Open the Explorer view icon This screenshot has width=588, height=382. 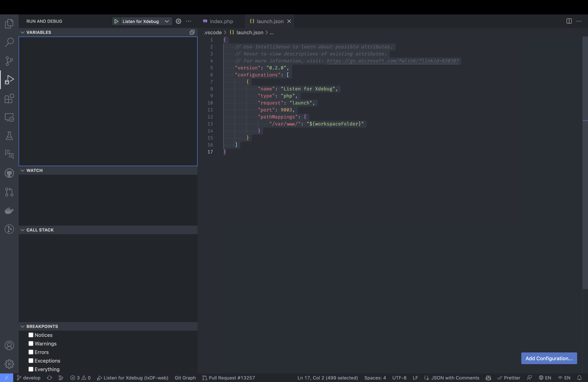[x=9, y=23]
